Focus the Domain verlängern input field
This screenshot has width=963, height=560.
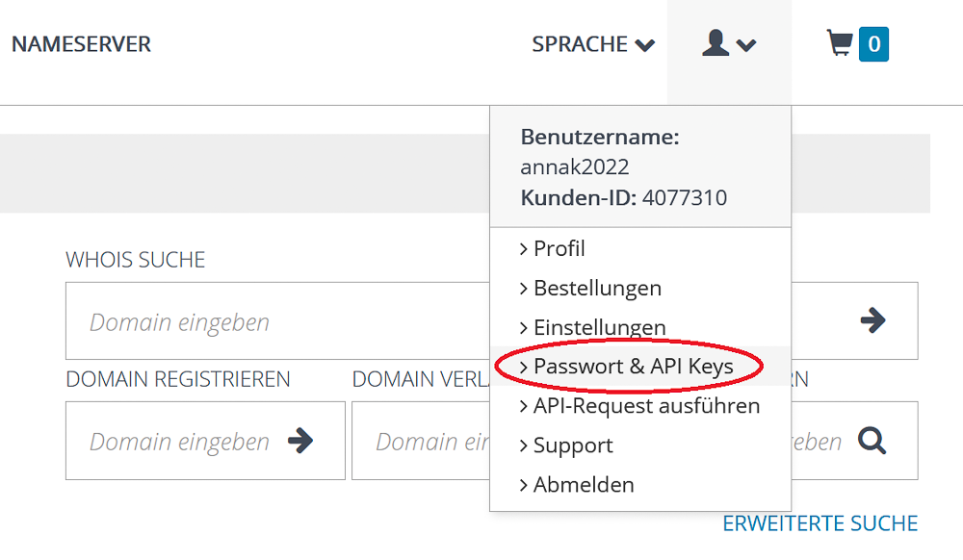pos(421,441)
